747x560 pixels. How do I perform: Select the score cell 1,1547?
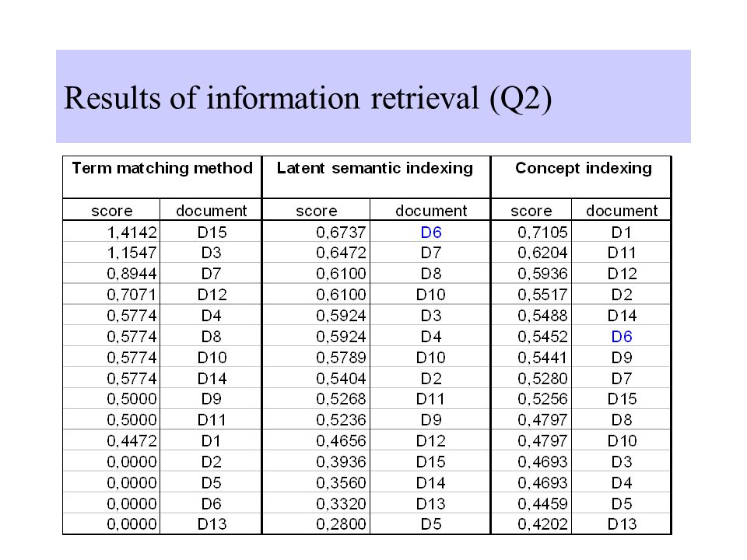(111, 252)
